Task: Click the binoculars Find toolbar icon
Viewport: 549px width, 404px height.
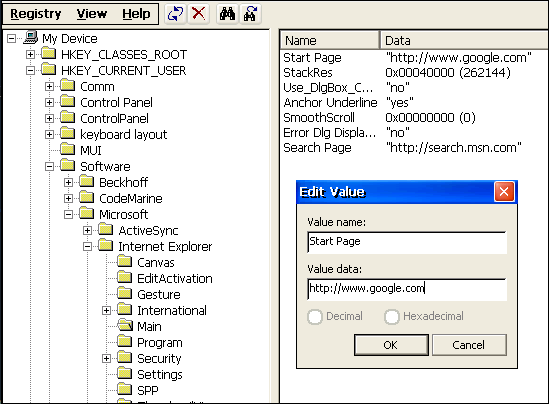Action: click(x=227, y=14)
